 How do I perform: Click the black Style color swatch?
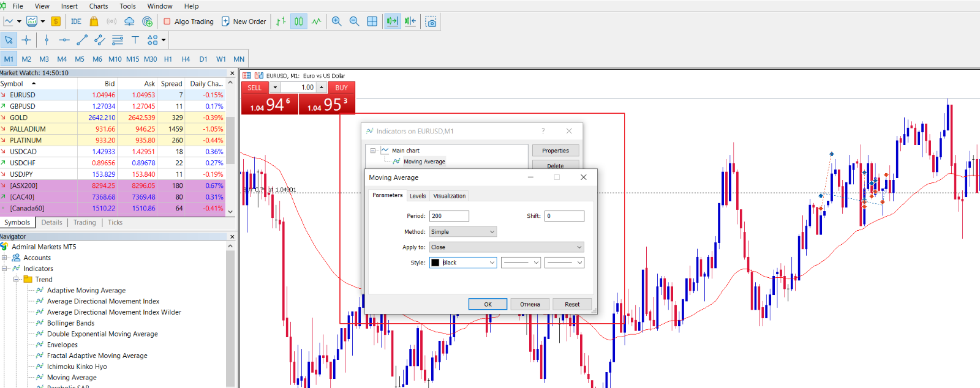435,263
